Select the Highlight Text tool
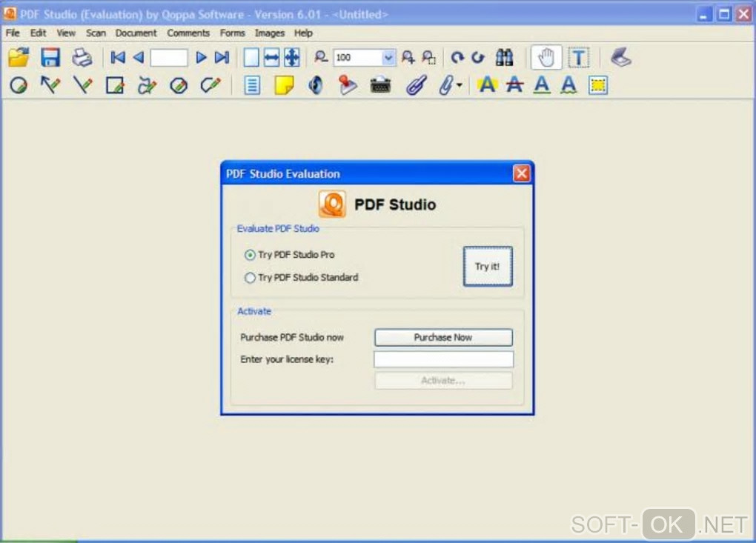This screenshot has width=756, height=543. click(x=488, y=84)
